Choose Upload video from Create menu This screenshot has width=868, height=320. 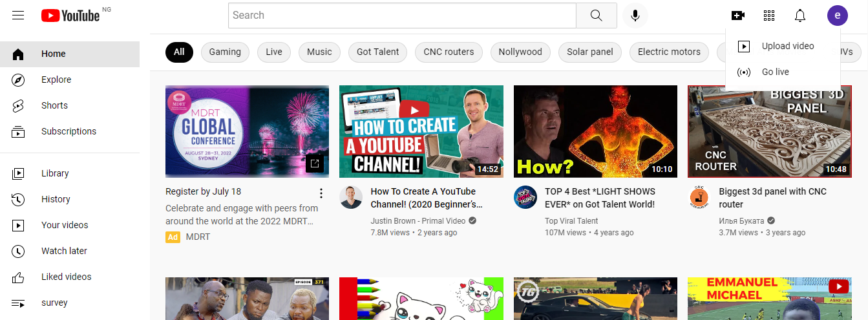tap(783, 46)
